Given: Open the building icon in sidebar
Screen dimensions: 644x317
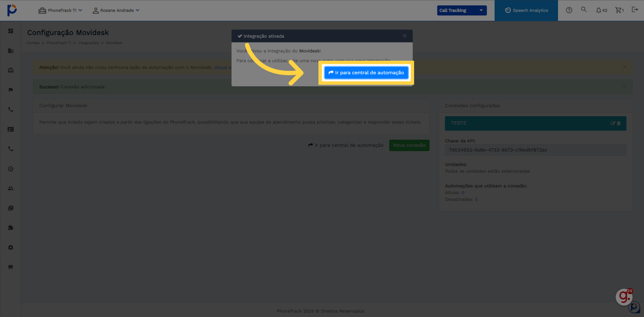Looking at the screenshot, I should point(11,51).
